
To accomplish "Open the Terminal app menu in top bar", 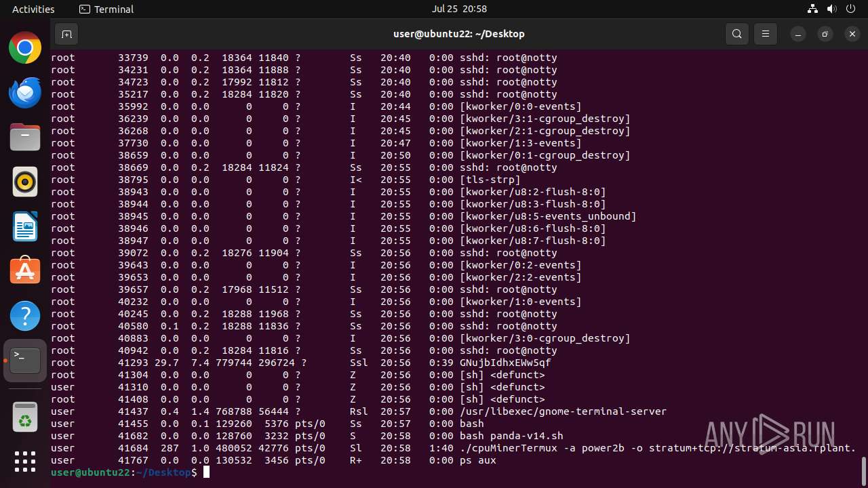I will (x=106, y=9).
